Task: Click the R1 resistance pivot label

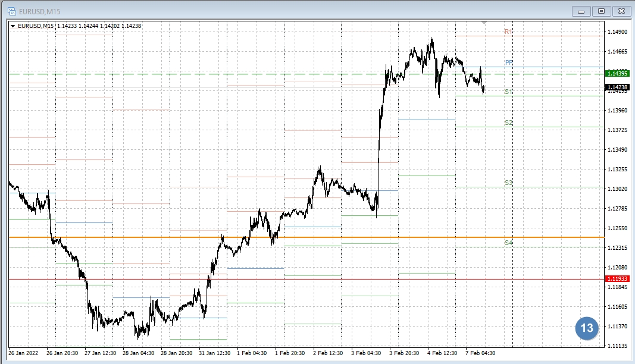Action: (x=508, y=31)
